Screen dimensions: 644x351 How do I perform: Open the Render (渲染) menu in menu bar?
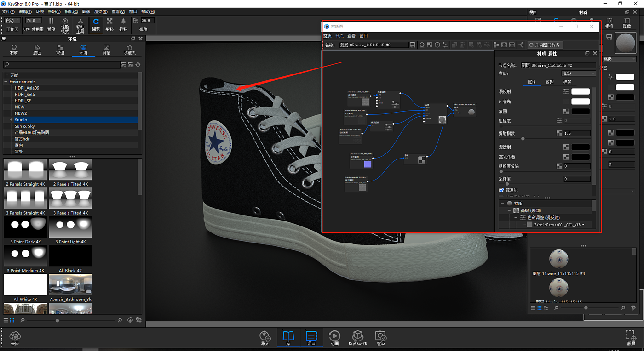coord(101,11)
